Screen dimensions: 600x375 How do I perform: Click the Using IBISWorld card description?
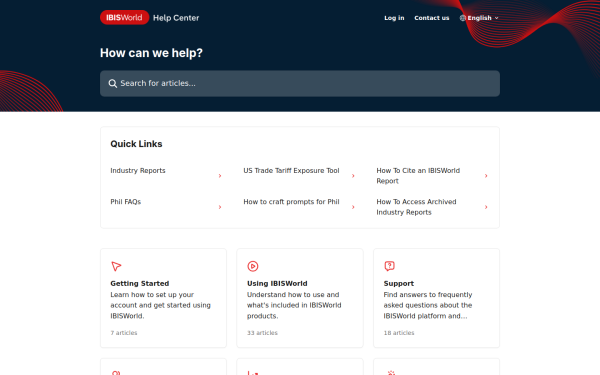pos(294,305)
